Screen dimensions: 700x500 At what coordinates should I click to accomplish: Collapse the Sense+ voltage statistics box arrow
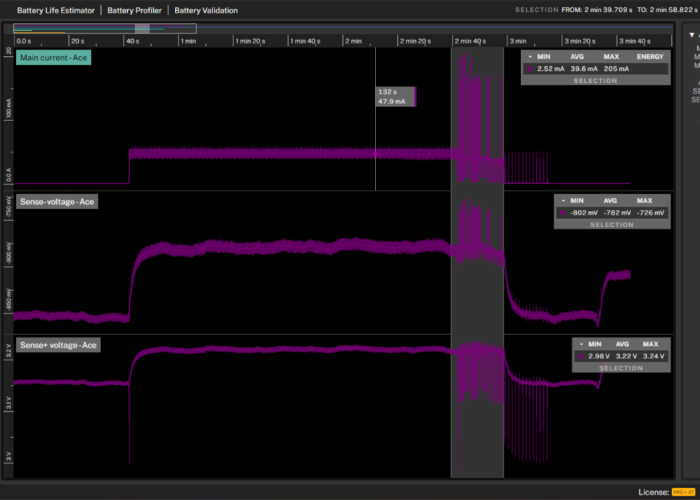[x=580, y=344]
